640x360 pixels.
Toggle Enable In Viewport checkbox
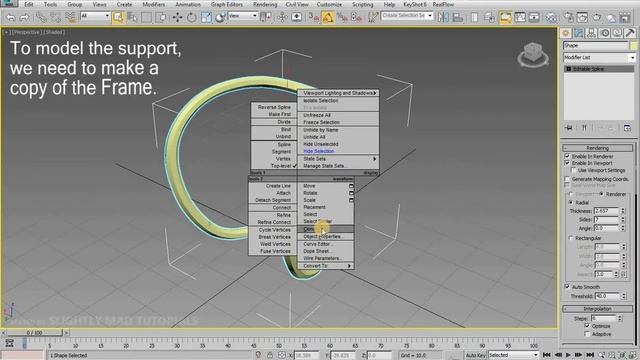coord(567,163)
